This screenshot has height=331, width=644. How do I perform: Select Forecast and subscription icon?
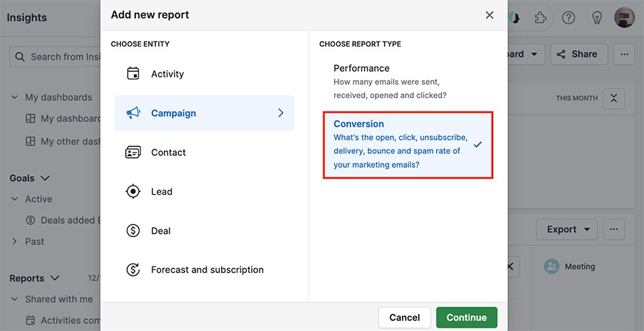pyautogui.click(x=133, y=269)
